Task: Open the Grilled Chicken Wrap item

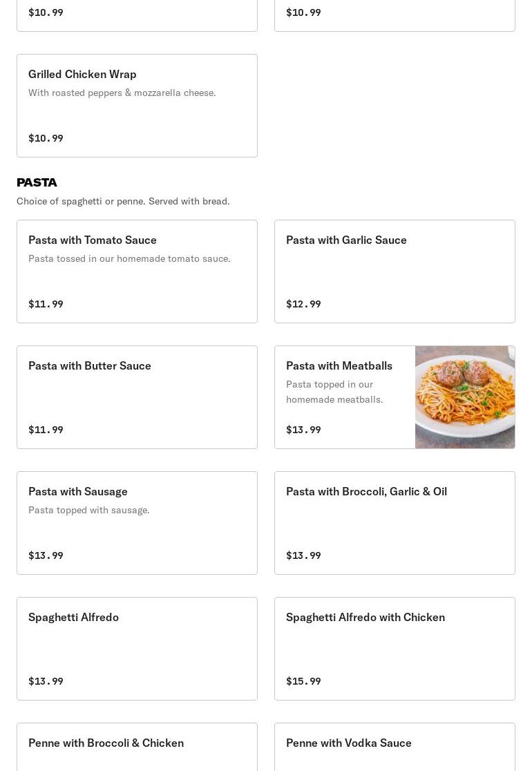Action: coord(137,106)
